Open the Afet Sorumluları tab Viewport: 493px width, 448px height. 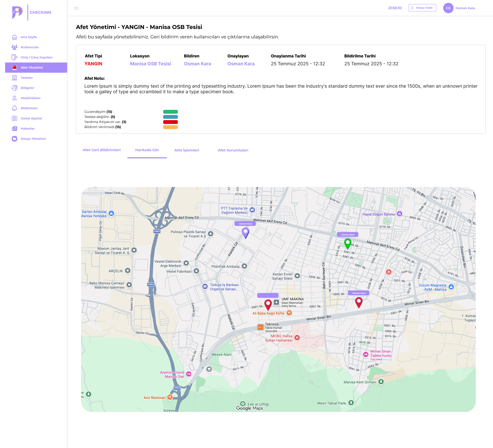point(233,150)
